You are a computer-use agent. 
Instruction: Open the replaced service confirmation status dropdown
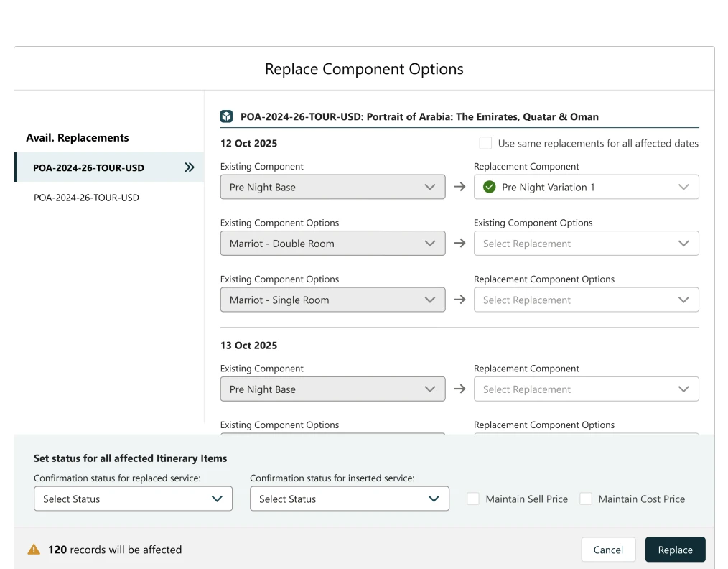pyautogui.click(x=133, y=499)
